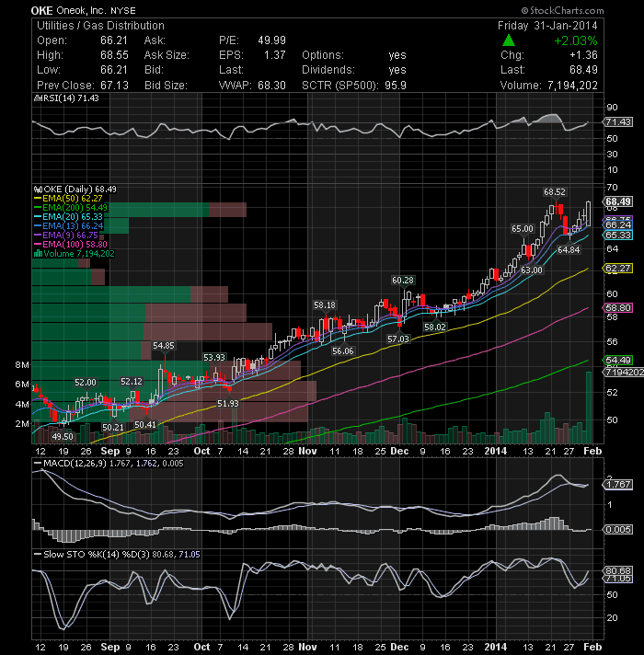Click the 1.767 MACD axis tag
Image resolution: width=644 pixels, height=655 pixels.
(x=618, y=485)
